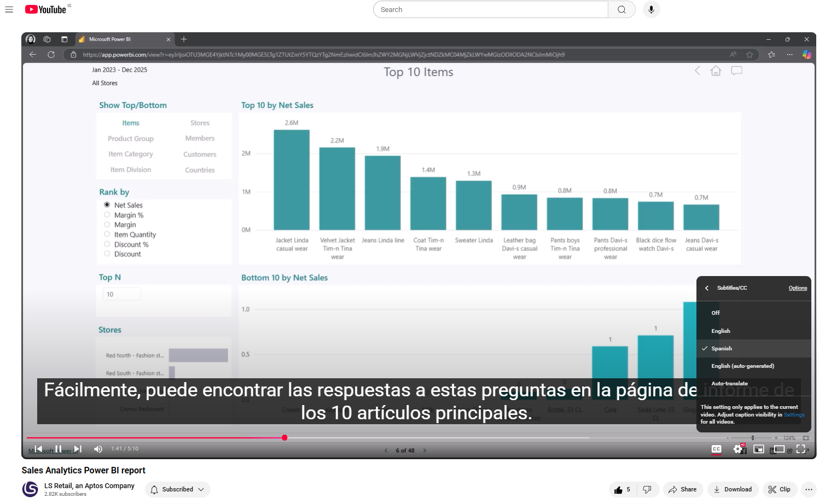Click browser refresh icon in video
The image size is (825, 504).
(51, 55)
